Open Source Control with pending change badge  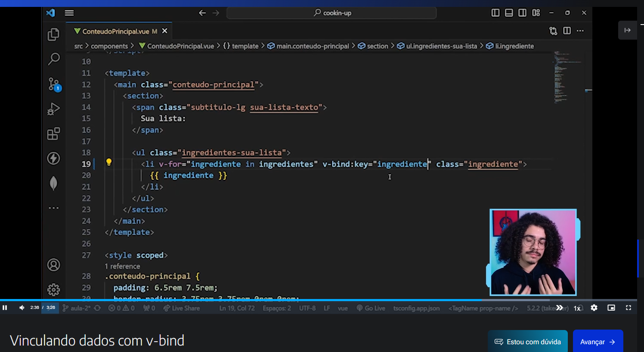pos(54,84)
